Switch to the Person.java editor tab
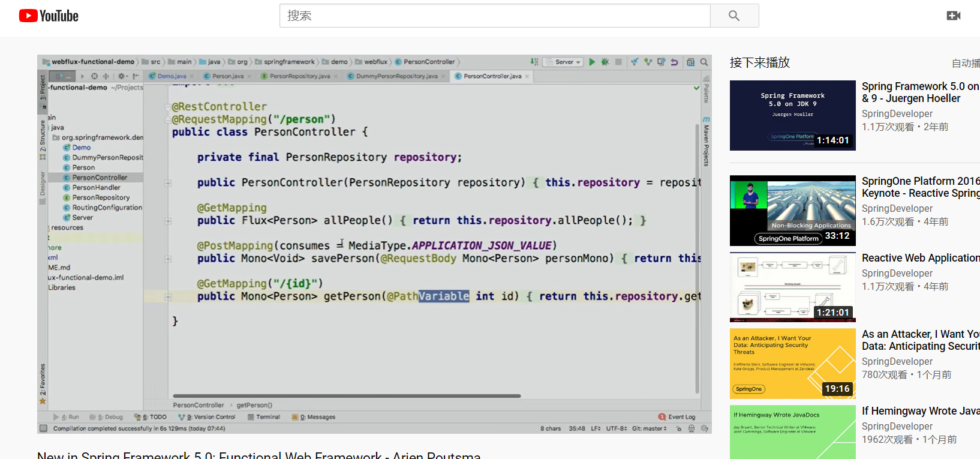The height and width of the screenshot is (459, 980). point(228,76)
